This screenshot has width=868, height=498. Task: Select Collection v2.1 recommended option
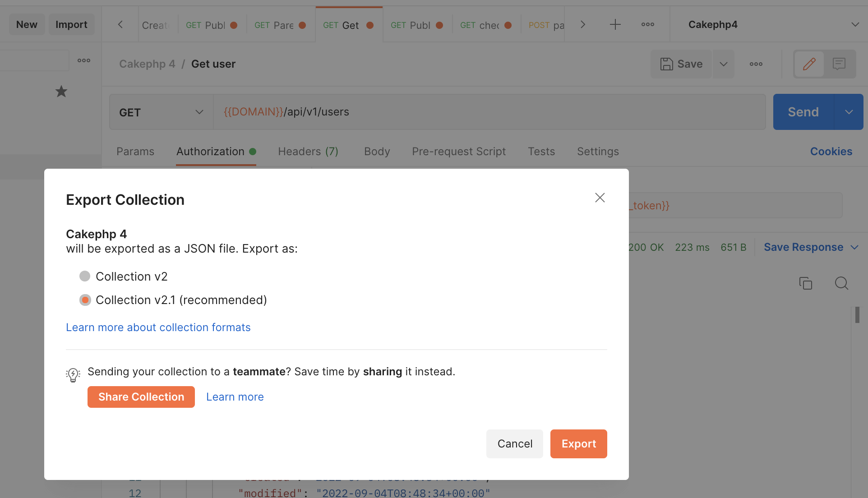[x=85, y=300]
